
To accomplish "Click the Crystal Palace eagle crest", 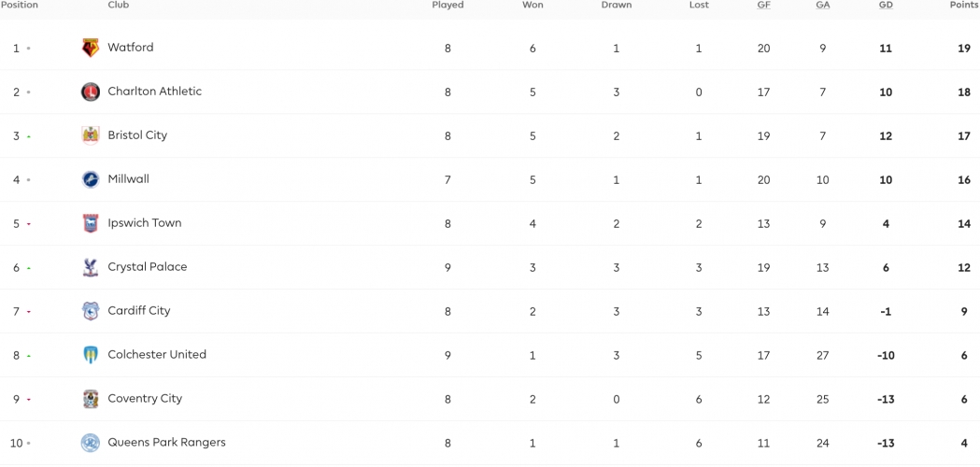I will tap(91, 267).
